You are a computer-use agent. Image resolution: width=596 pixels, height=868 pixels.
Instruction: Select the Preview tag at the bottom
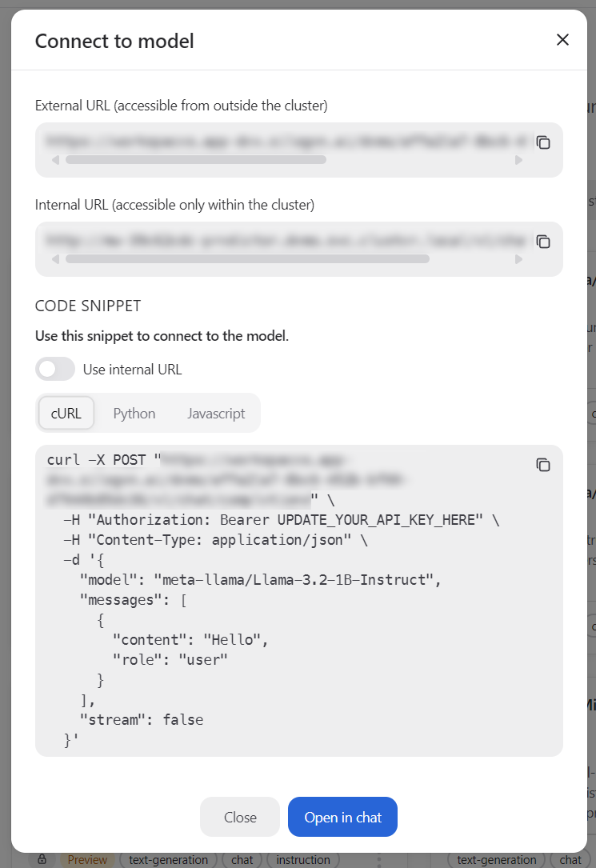88,859
